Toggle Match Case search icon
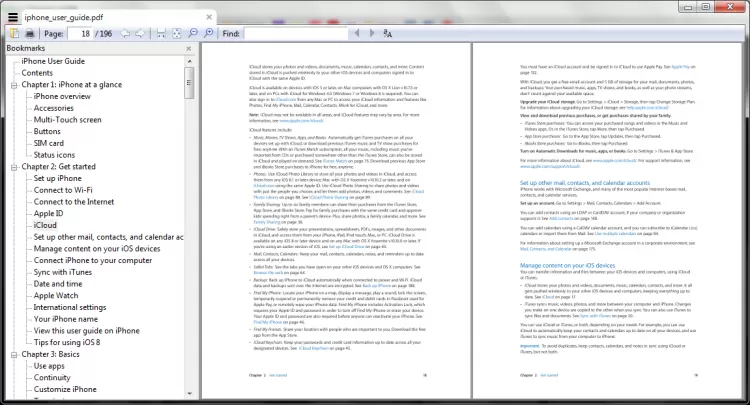Image resolution: width=750 pixels, height=405 pixels. [387, 33]
